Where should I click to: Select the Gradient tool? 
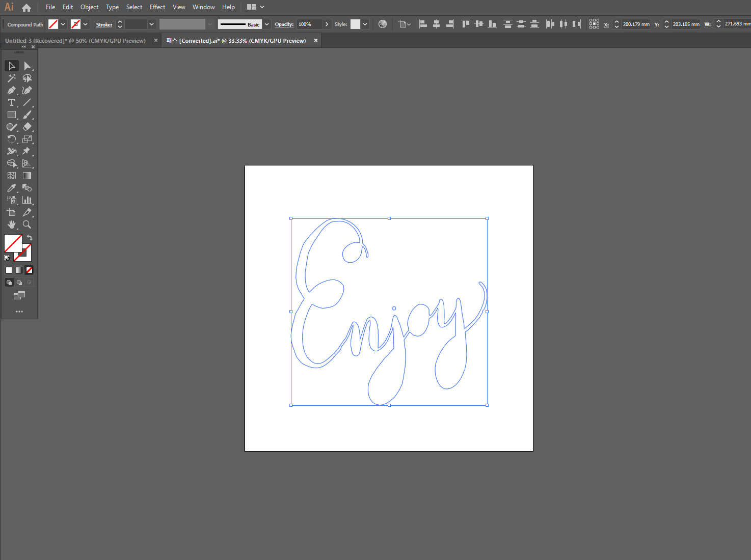pos(27,176)
